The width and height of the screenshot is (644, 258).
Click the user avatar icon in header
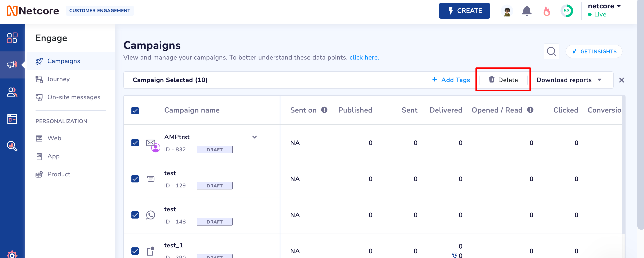pyautogui.click(x=507, y=11)
